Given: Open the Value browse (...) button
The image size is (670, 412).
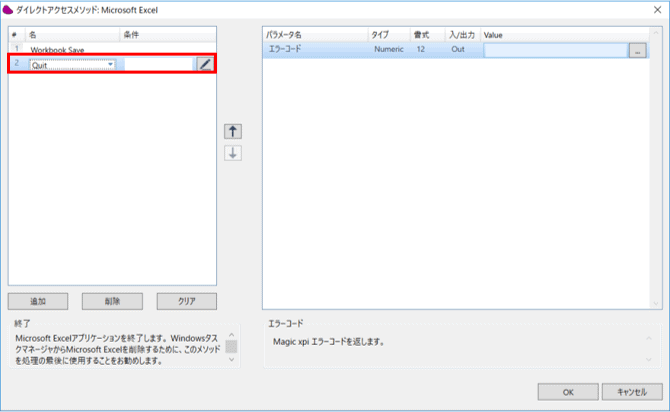Looking at the screenshot, I should point(636,50).
